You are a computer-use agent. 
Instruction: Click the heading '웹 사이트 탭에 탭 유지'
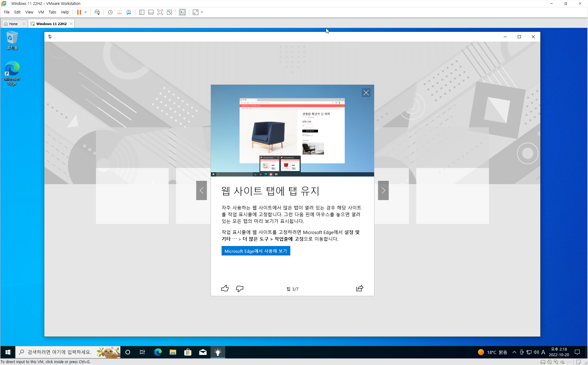270,191
